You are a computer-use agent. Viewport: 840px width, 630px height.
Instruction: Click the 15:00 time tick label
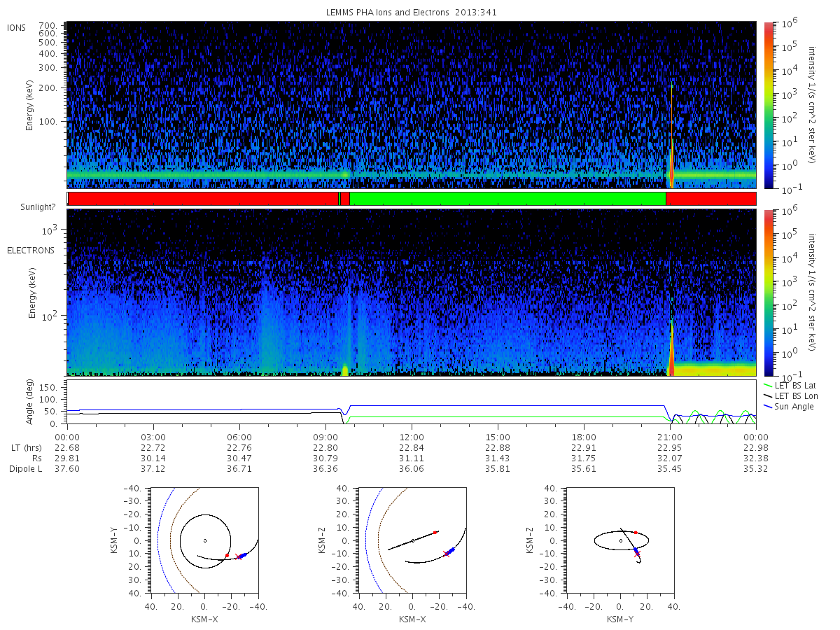498,436
